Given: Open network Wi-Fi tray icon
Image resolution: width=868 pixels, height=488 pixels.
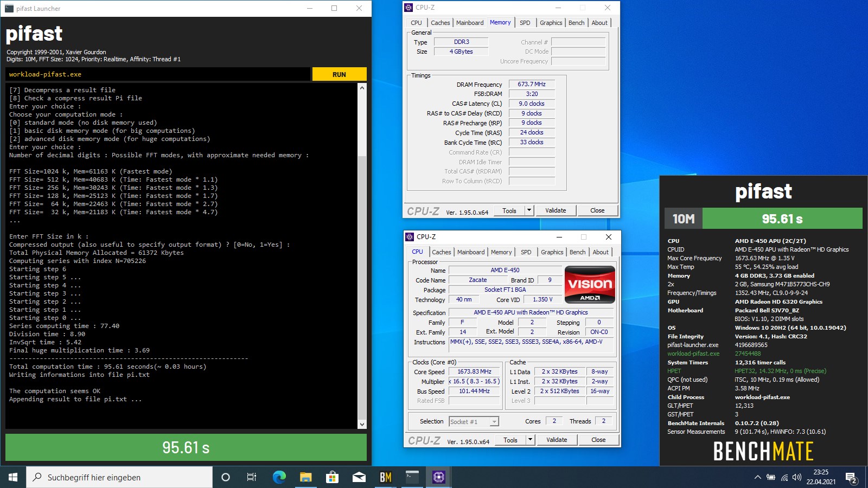Looking at the screenshot, I should tap(784, 477).
